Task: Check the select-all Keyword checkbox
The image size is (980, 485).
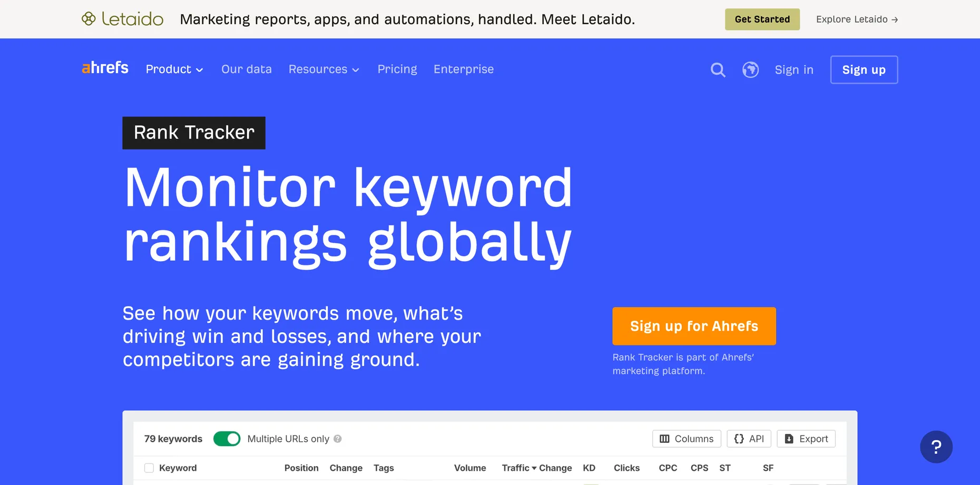Action: point(149,468)
